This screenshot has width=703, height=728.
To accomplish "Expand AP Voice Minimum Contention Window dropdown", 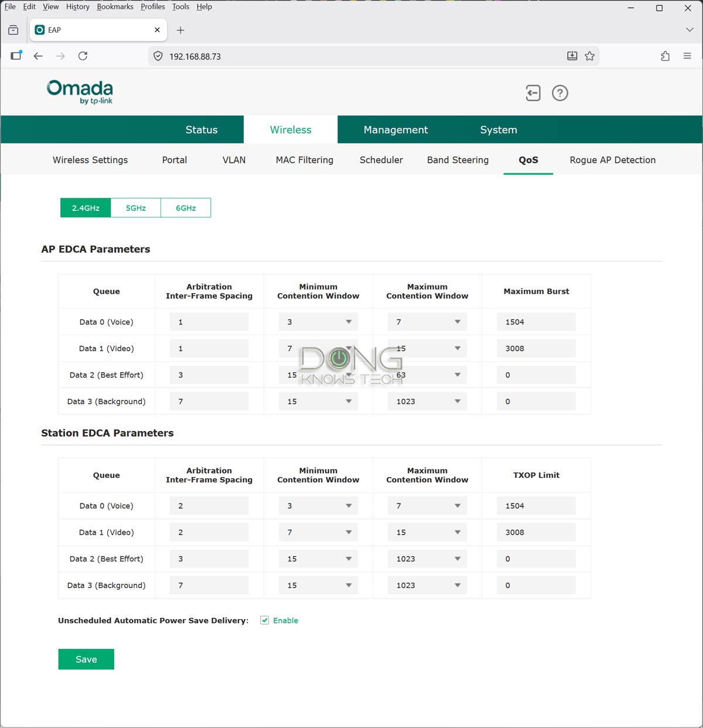I will [318, 322].
